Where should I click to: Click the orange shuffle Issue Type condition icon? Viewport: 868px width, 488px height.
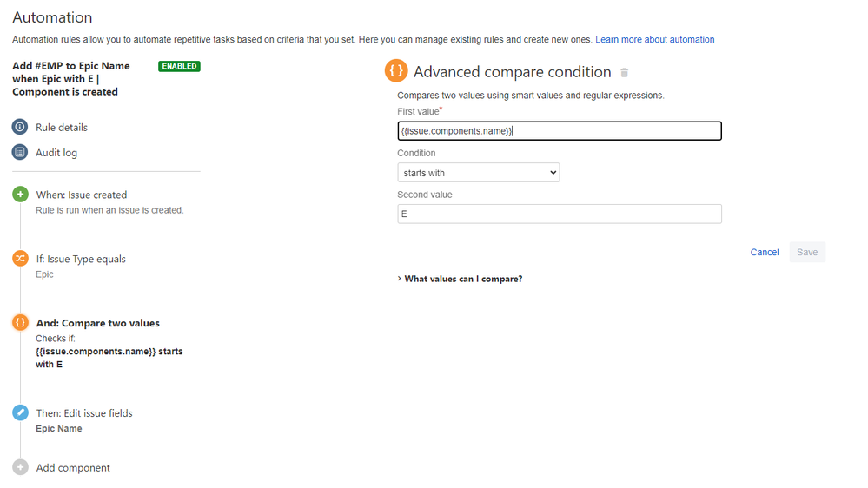(x=20, y=259)
